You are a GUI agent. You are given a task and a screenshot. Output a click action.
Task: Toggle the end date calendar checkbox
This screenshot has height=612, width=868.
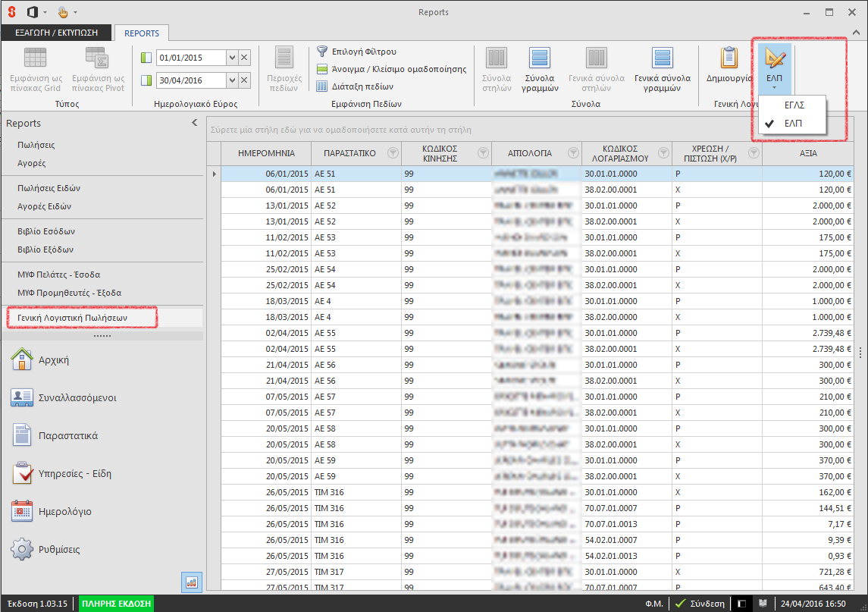(x=146, y=80)
